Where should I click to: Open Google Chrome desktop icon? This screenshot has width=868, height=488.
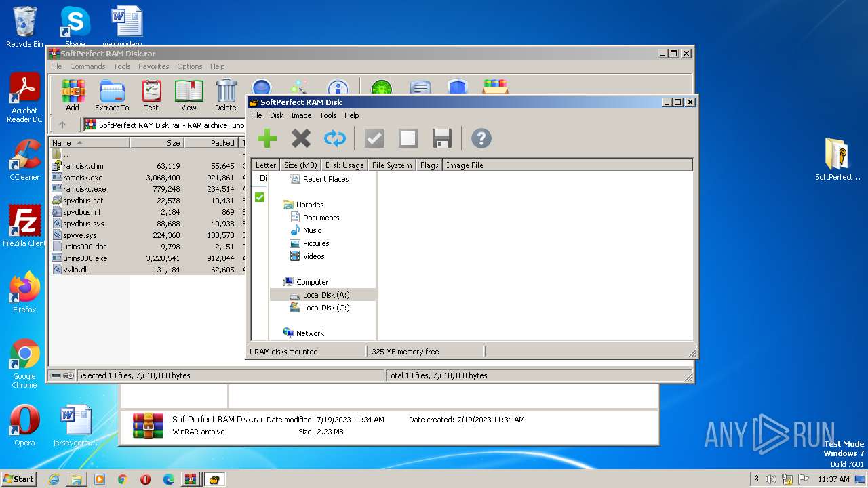click(24, 363)
